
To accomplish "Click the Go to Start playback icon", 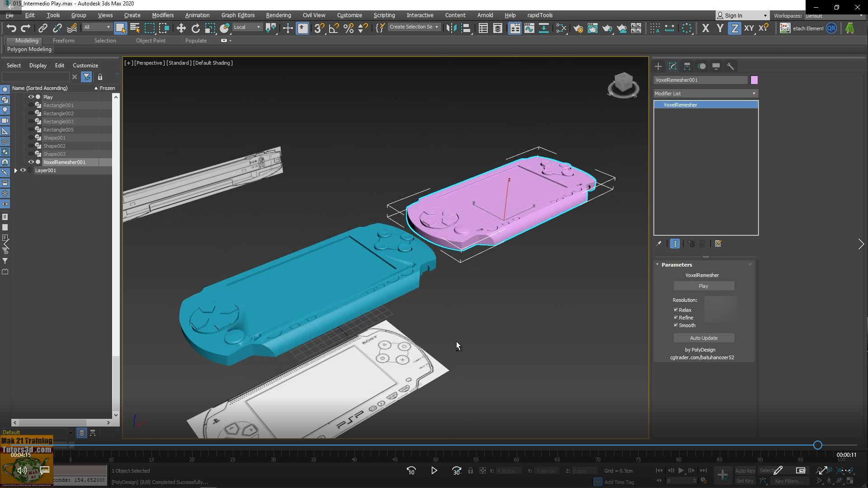I will [659, 470].
